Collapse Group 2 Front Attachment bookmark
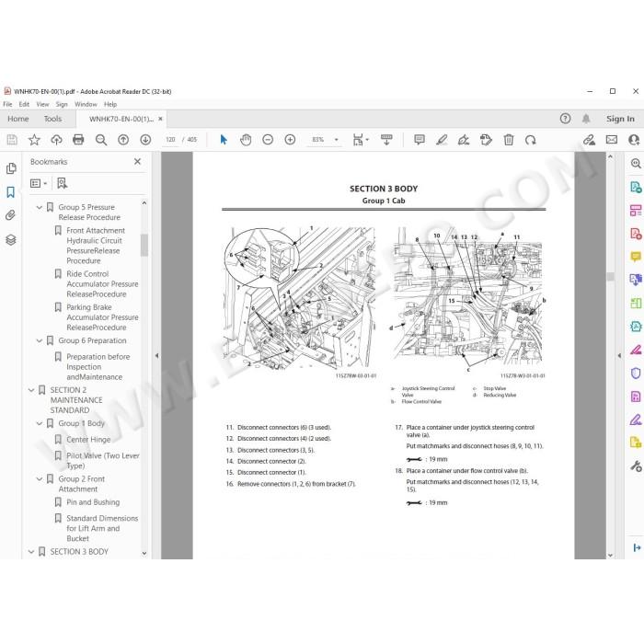644x644 pixels. click(40, 479)
